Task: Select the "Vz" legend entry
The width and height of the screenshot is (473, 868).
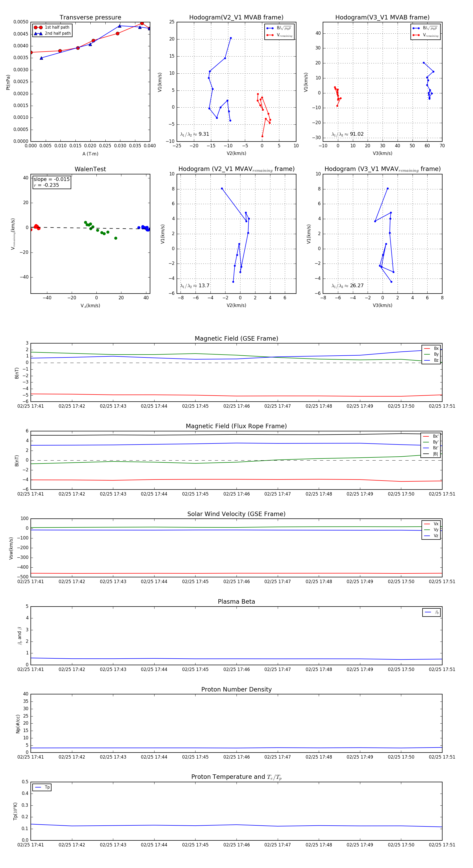Action: coord(431,536)
